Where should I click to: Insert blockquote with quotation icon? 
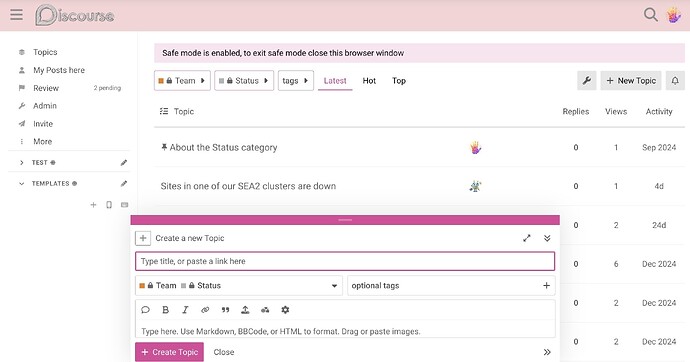point(225,310)
